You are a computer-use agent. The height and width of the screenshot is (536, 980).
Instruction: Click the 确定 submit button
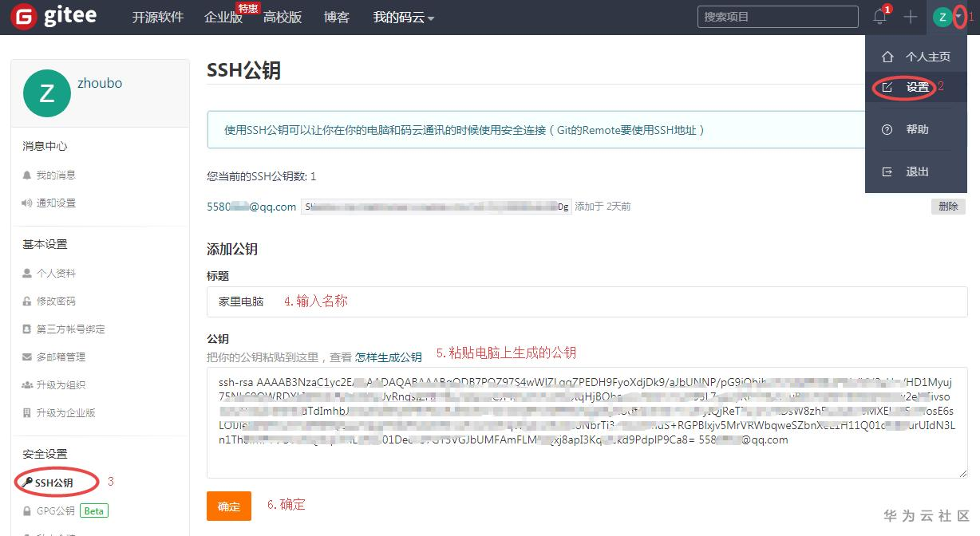click(x=229, y=506)
